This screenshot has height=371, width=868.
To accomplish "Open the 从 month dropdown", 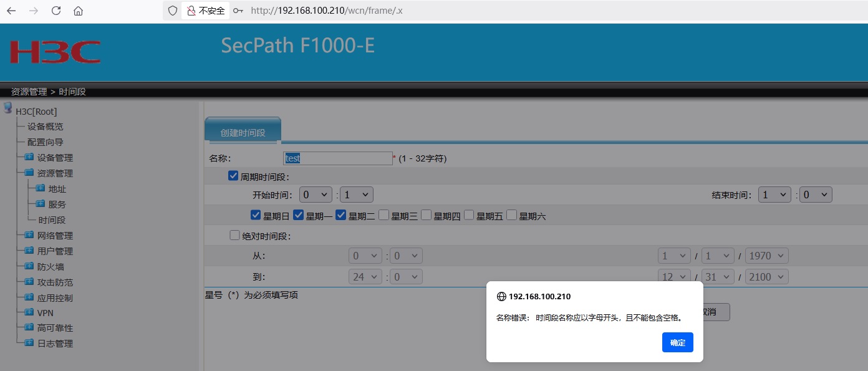I will pos(674,256).
